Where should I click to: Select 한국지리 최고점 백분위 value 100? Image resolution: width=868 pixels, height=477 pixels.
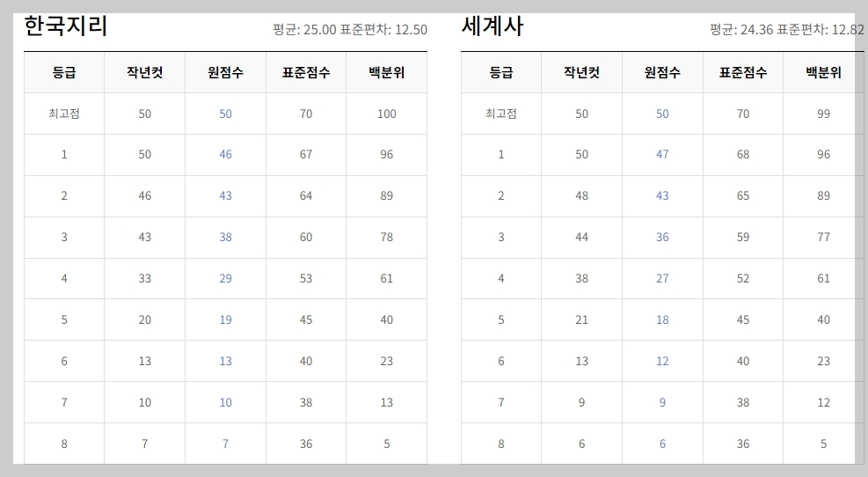(386, 114)
